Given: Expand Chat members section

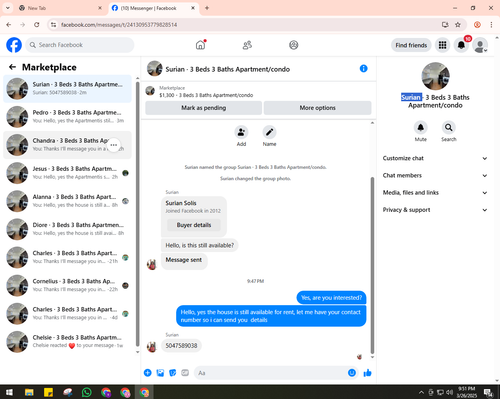Looking at the screenshot, I should (x=435, y=175).
